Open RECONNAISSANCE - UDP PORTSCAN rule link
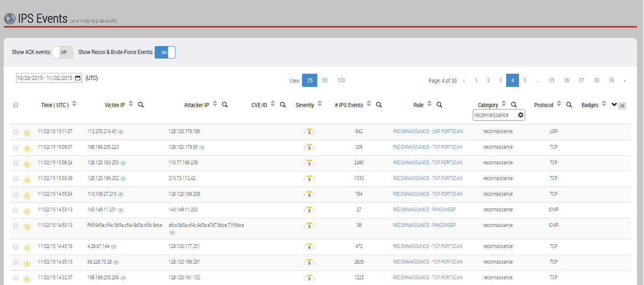The height and width of the screenshot is (285, 644). [428, 131]
